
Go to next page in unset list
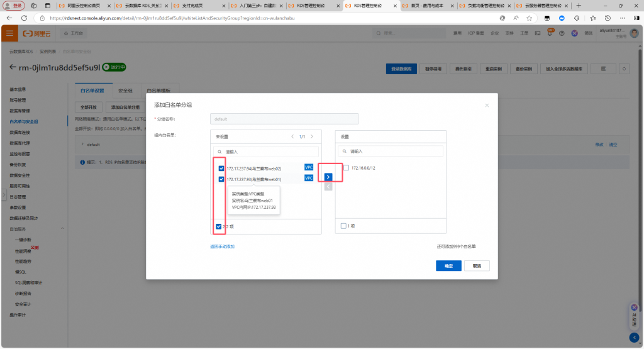point(311,136)
